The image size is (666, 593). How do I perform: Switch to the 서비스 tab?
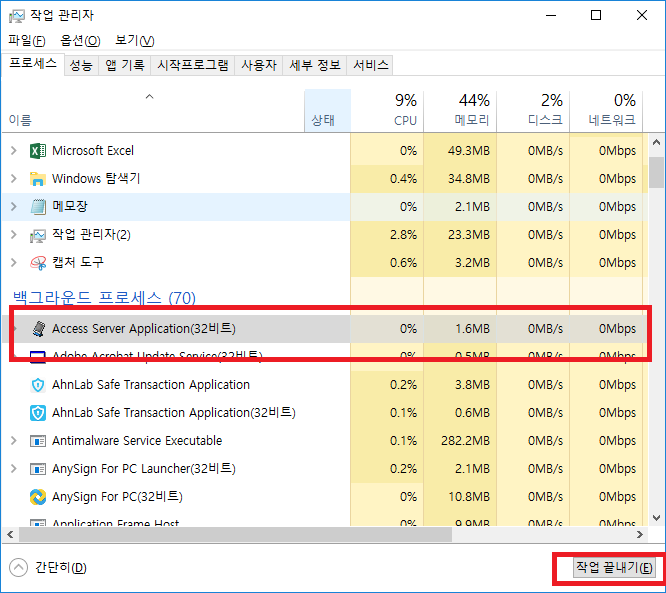click(x=370, y=65)
